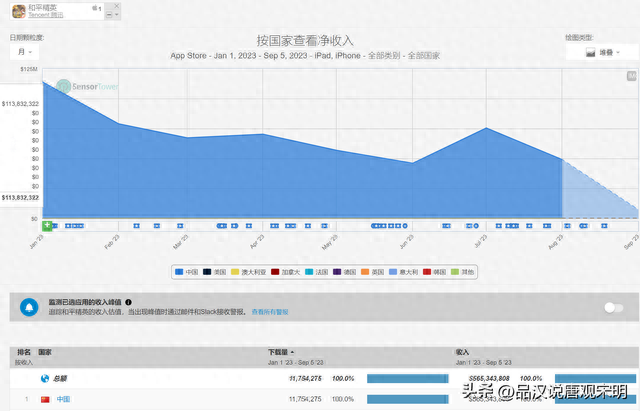Open the 堆叠 chart type dropdown
Screen dimensions: 640x411
602,52
